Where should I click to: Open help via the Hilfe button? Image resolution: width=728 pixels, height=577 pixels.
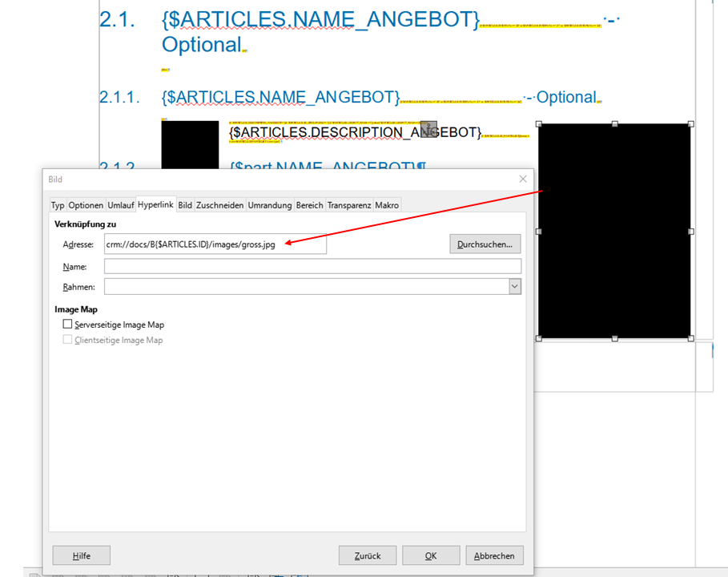tap(82, 555)
